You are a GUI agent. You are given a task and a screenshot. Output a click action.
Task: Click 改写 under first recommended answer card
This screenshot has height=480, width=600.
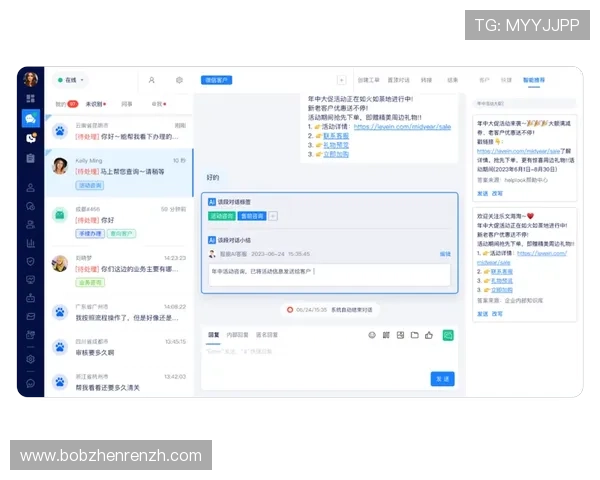tap(497, 194)
